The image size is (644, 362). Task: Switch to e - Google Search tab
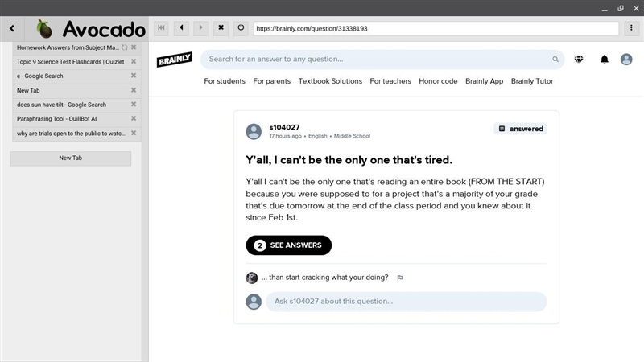coord(39,76)
